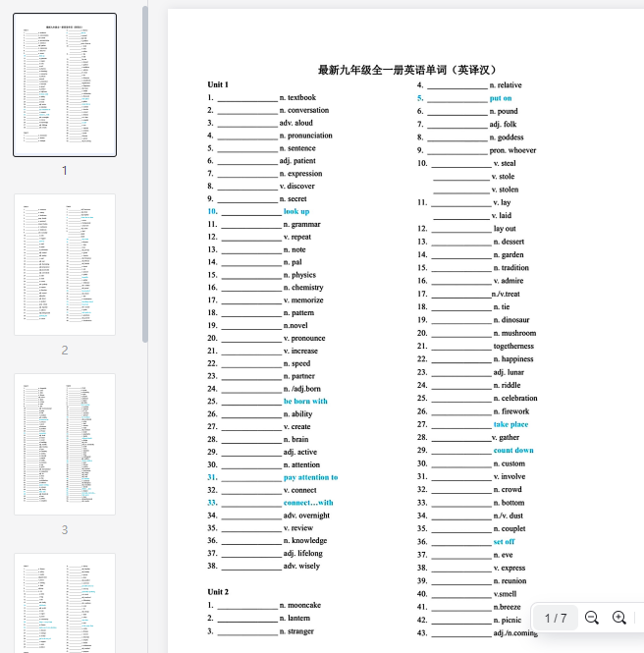This screenshot has height=653, width=644.
Task: Jump to the page 3 thumbnail
Action: pyautogui.click(x=65, y=444)
